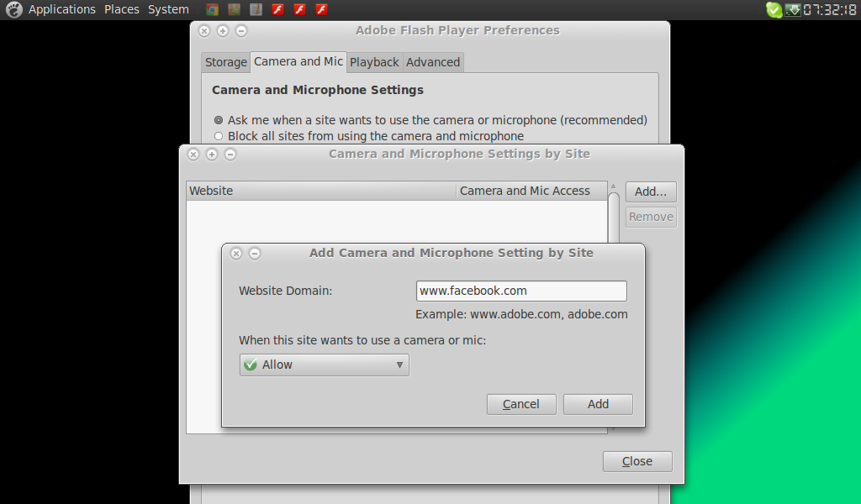This screenshot has width=861, height=504.
Task: Minimize the Camera and Microphone Settings by Site window
Action: (230, 155)
